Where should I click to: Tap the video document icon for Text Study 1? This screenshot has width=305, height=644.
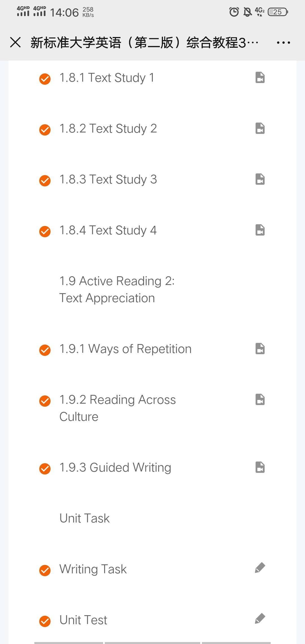coord(260,78)
